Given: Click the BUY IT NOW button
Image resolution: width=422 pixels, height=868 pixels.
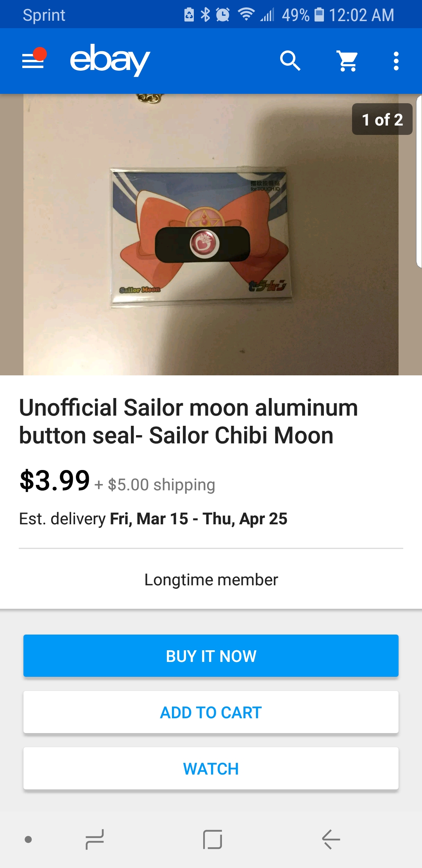Looking at the screenshot, I should coord(211,656).
